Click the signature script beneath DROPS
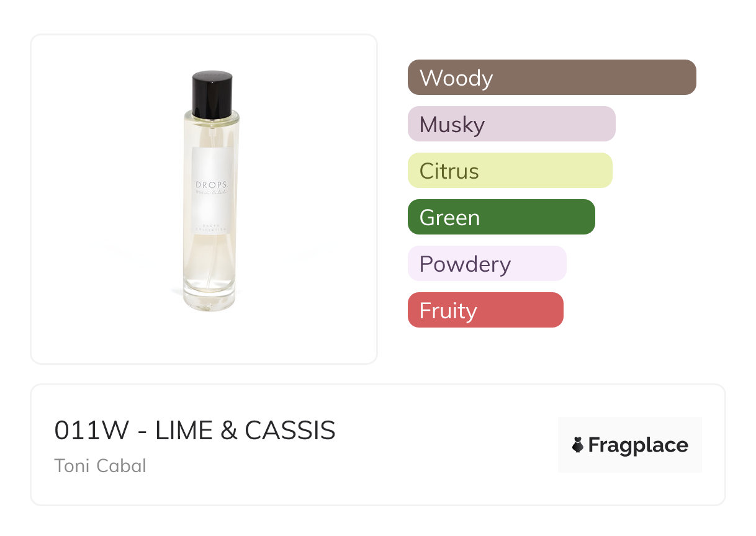Image resolution: width=756 pixels, height=536 pixels. click(x=212, y=193)
